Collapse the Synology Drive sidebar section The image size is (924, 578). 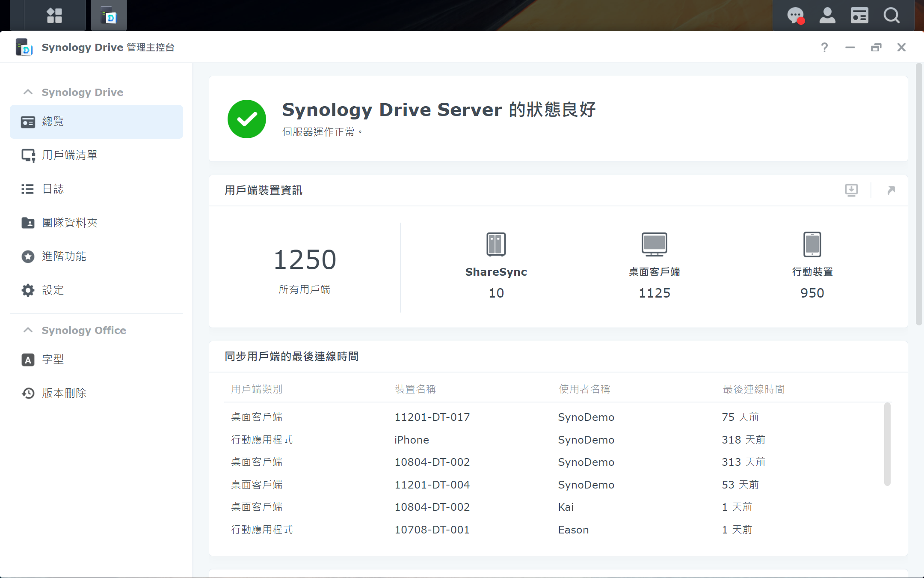pyautogui.click(x=28, y=92)
